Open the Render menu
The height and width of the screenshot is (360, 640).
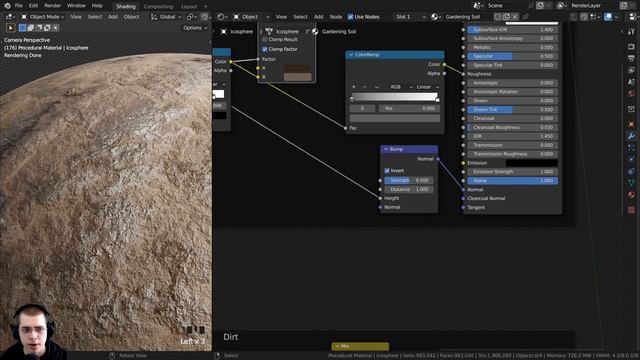53,6
